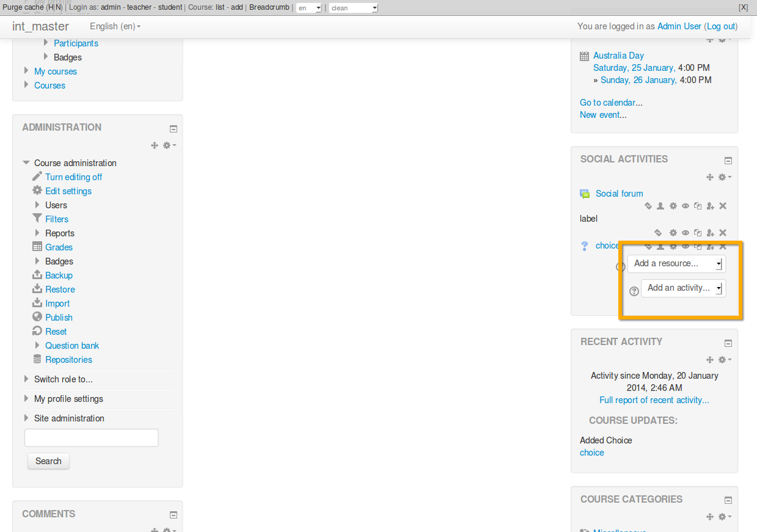757x532 pixels.
Task: Open the Recent Activity block actions gear
Action: click(725, 360)
